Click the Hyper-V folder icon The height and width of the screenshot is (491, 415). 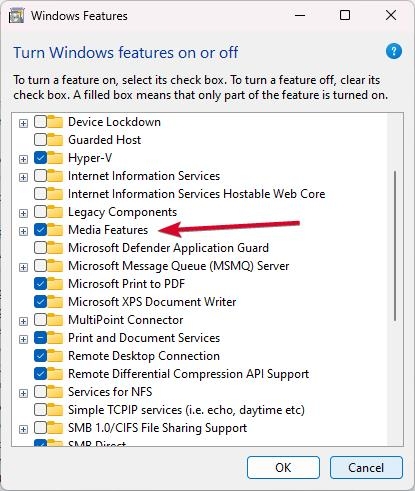(55, 158)
